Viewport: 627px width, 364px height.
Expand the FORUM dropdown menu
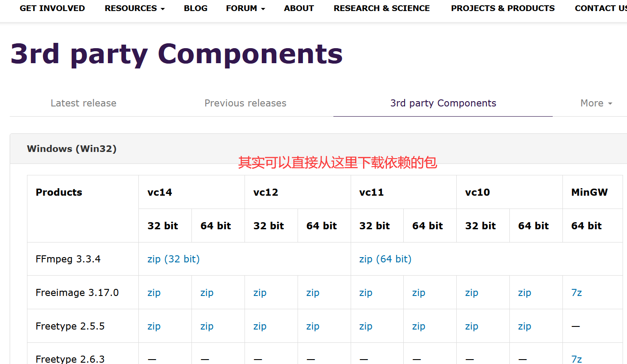[245, 8]
